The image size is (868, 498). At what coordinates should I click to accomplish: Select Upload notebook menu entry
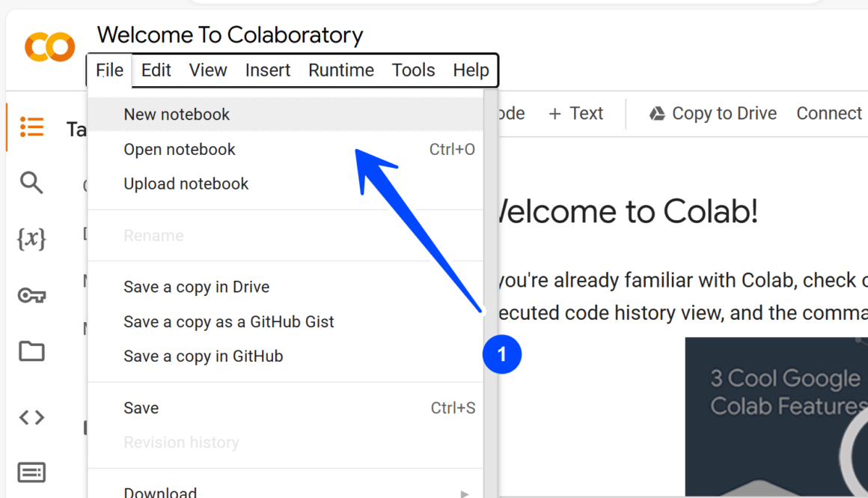(x=186, y=184)
